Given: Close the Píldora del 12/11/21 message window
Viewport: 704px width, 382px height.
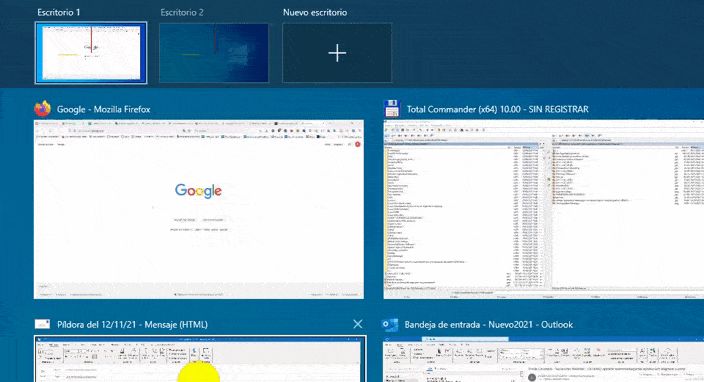Looking at the screenshot, I should point(357,324).
